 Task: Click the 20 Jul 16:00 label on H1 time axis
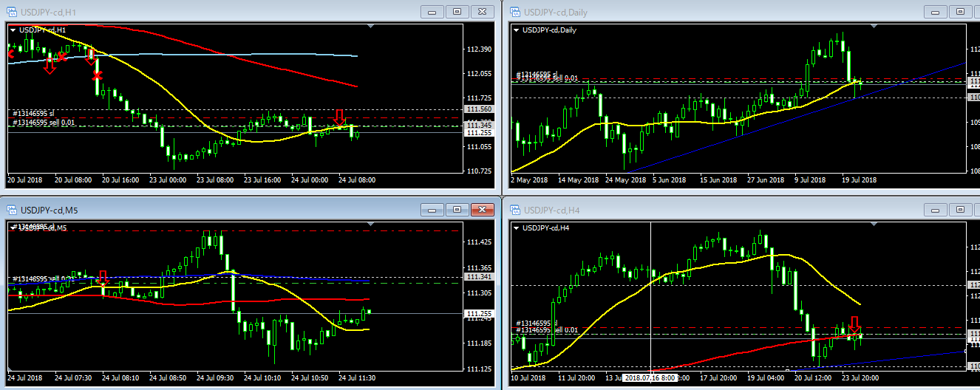pyautogui.click(x=121, y=179)
